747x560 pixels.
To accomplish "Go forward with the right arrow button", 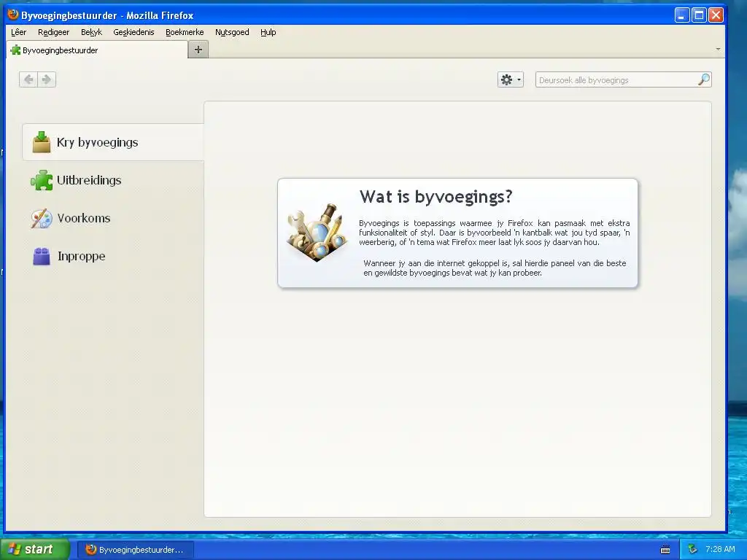I will pyautogui.click(x=47, y=79).
